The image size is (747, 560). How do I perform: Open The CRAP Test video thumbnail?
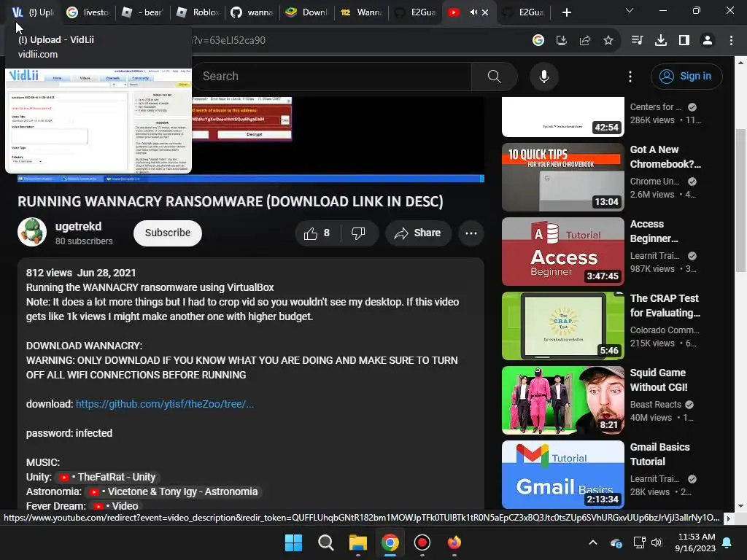(x=562, y=326)
